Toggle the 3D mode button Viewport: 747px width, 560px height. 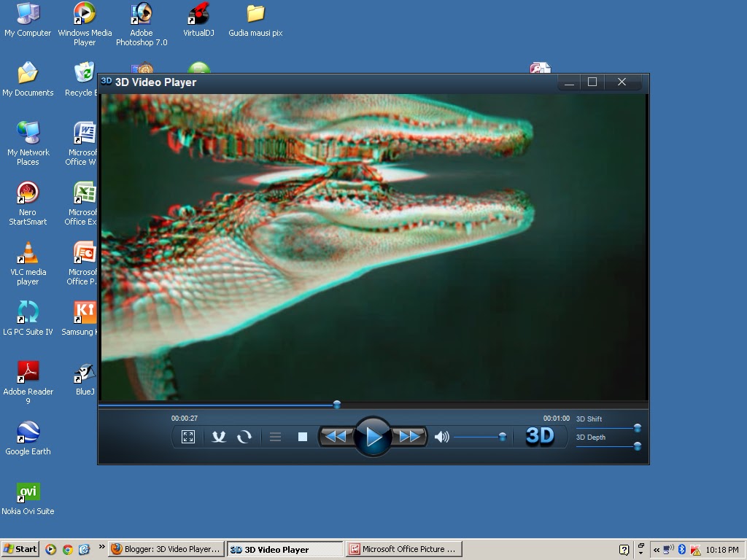click(x=540, y=436)
